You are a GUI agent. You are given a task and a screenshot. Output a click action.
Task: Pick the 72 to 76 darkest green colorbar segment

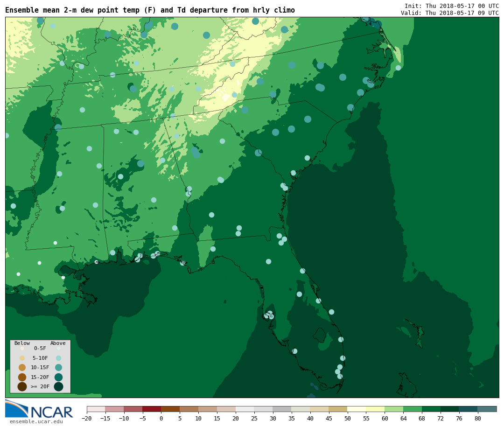click(450, 409)
